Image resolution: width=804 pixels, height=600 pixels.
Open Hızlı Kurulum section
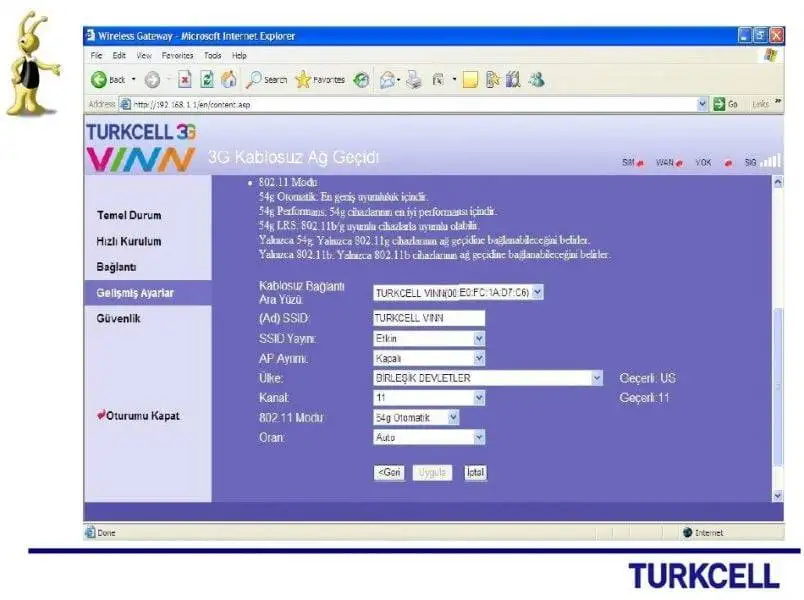coord(129,241)
